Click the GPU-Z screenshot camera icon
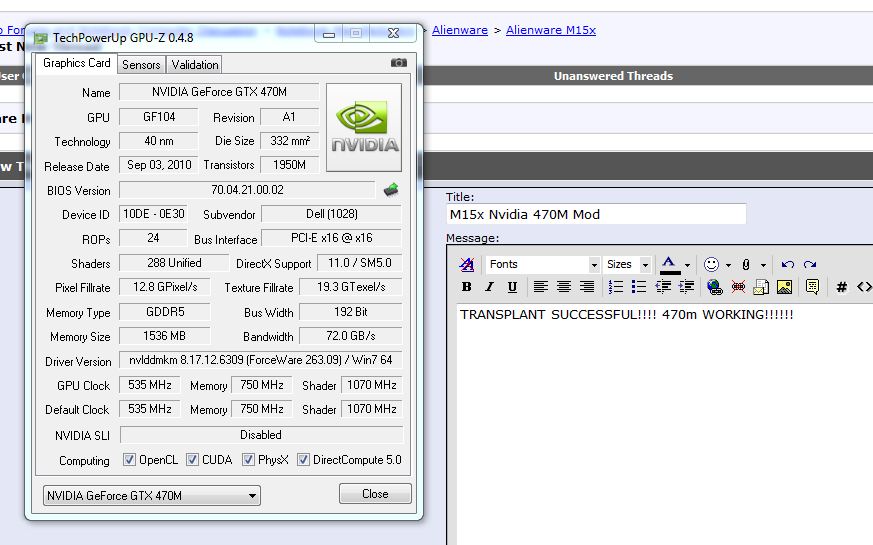873x545 pixels. (x=399, y=63)
